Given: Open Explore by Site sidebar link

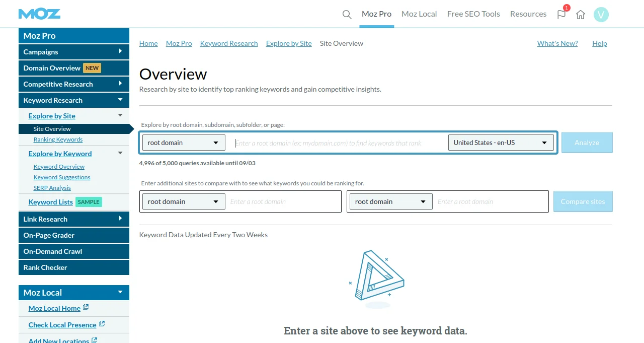Looking at the screenshot, I should [52, 116].
